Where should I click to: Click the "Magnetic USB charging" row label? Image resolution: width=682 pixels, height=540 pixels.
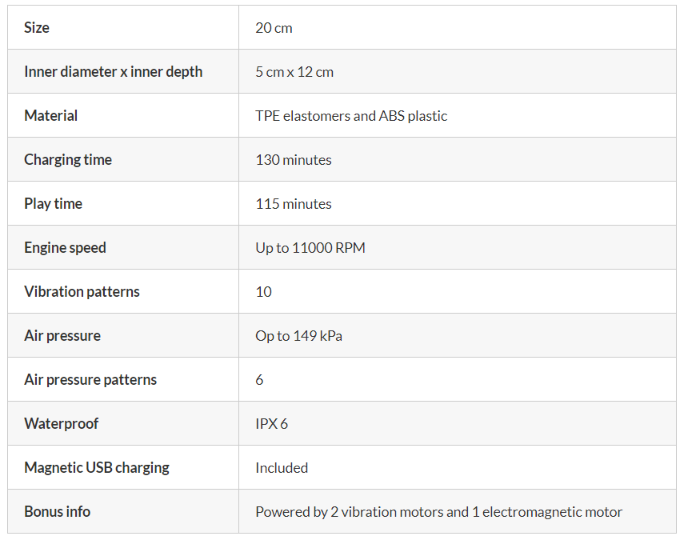click(x=97, y=468)
